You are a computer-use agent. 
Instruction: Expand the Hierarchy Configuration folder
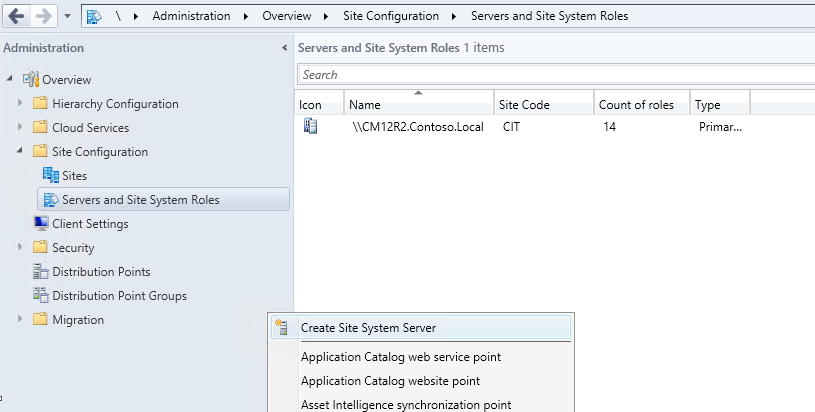19,104
